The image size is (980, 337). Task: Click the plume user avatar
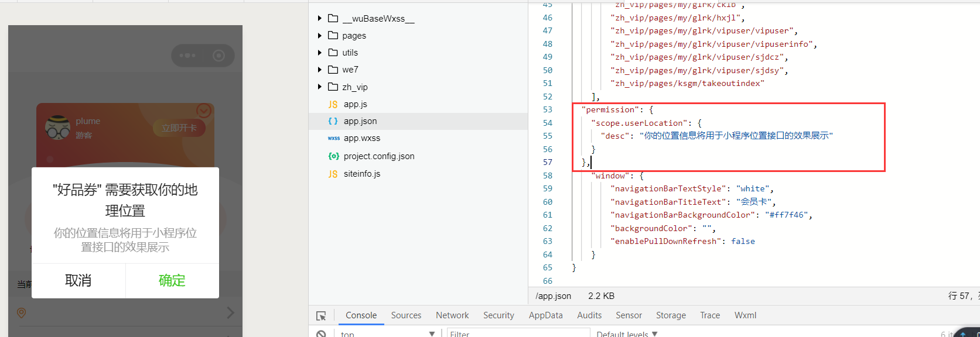point(57,128)
